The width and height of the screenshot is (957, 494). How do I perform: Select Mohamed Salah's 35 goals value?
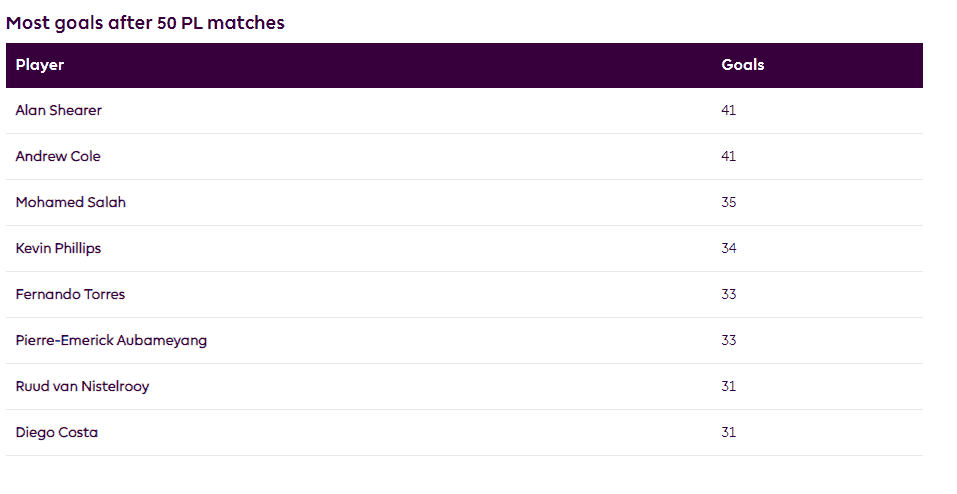pos(728,202)
